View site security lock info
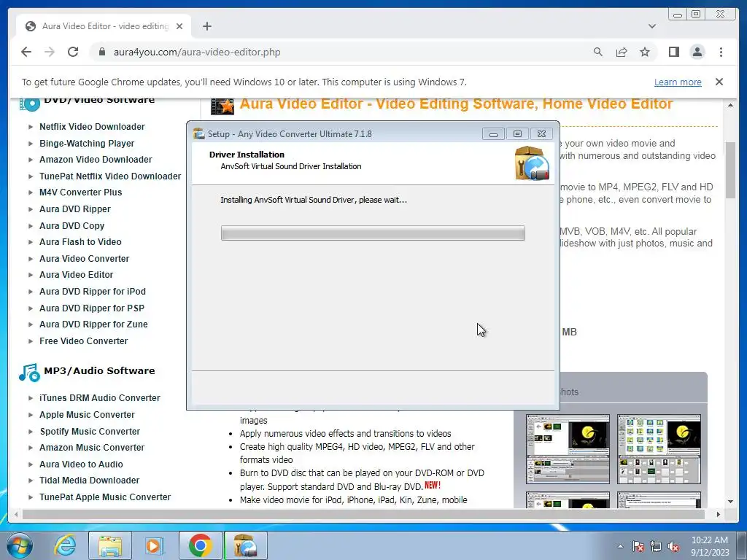This screenshot has width=747, height=560. pyautogui.click(x=101, y=52)
